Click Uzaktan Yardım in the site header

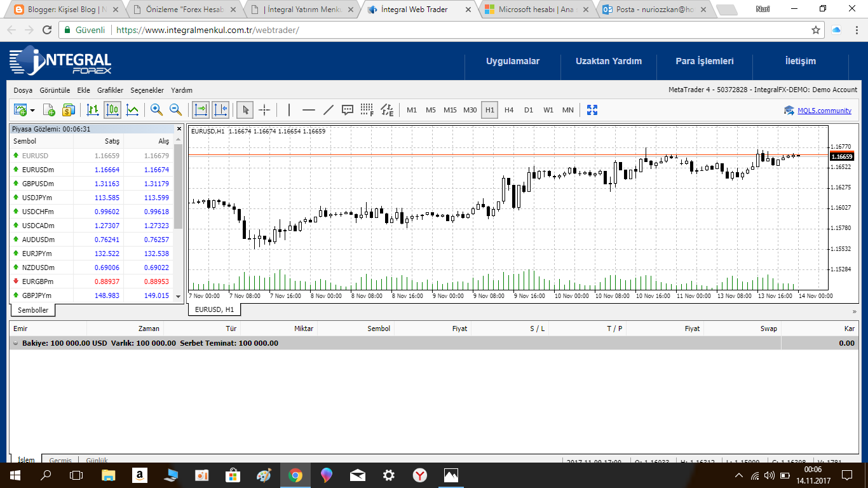609,61
